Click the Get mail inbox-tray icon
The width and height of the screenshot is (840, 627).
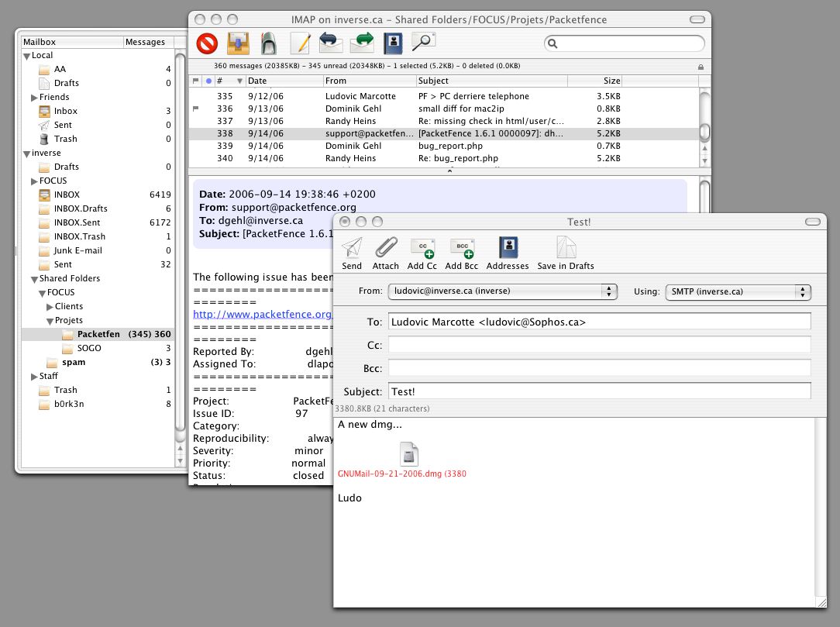click(238, 43)
